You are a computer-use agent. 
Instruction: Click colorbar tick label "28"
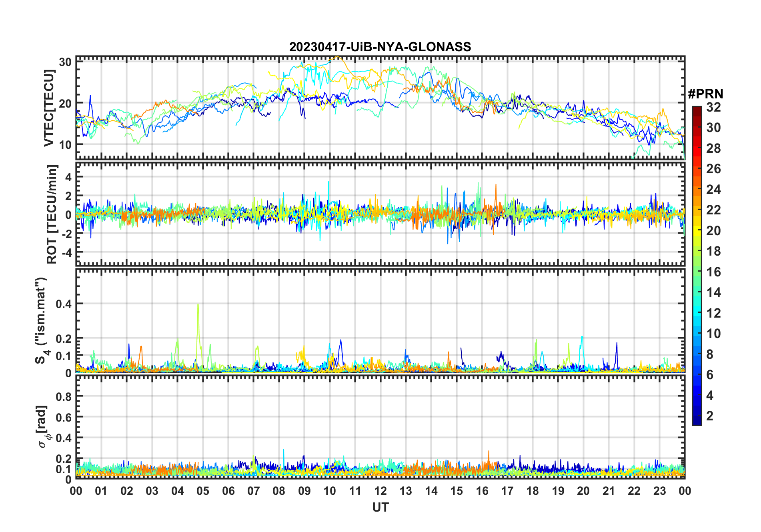click(x=713, y=148)
